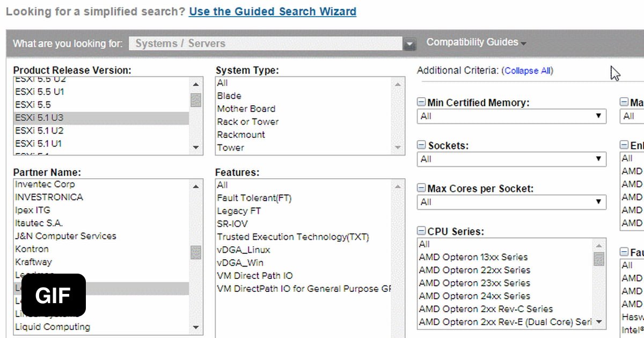Screen dimensions: 644x338
Task: Click Use the Guided Search Wizard link
Action: tap(272, 11)
